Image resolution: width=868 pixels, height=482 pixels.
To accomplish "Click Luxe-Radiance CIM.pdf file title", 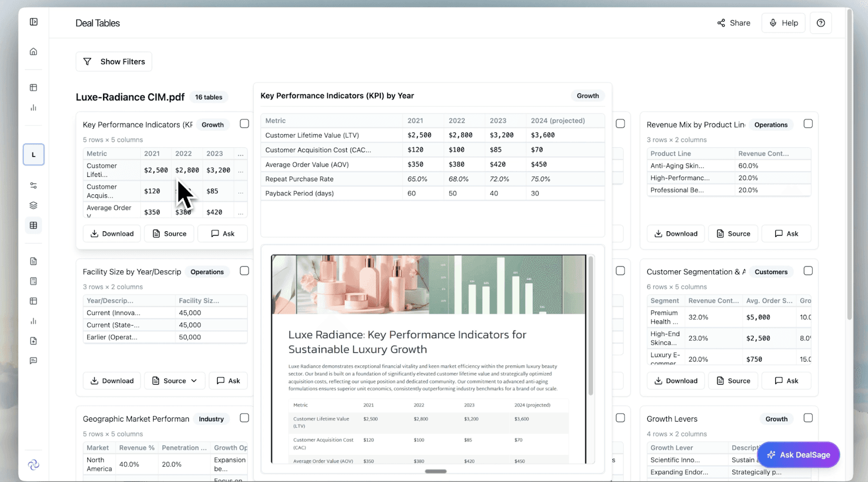I will coord(130,97).
